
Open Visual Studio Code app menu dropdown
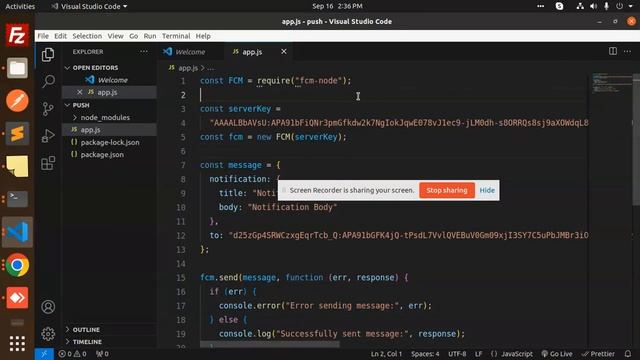tap(89, 6)
